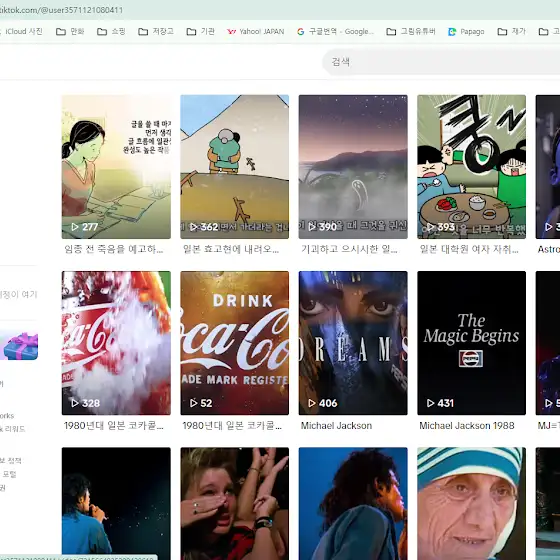Open the iCloud 사진 bookmark
The height and width of the screenshot is (560, 560).
point(21,31)
